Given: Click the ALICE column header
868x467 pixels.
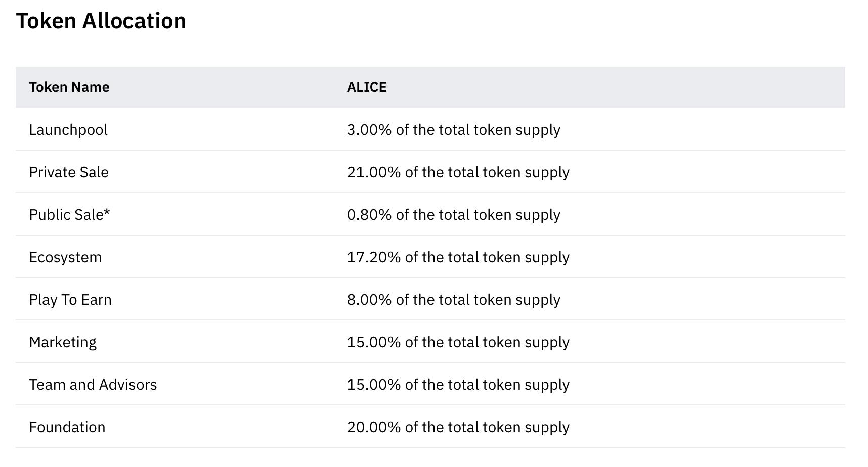Looking at the screenshot, I should (367, 87).
